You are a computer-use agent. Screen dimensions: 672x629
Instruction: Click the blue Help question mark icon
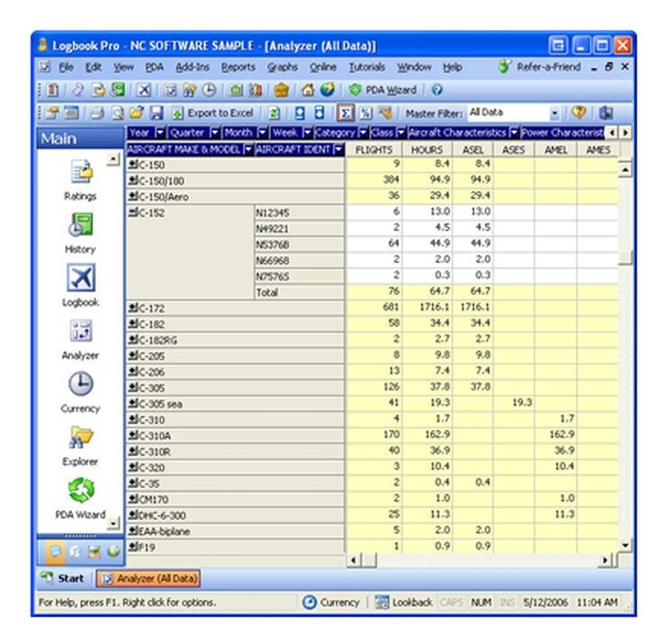[x=437, y=90]
